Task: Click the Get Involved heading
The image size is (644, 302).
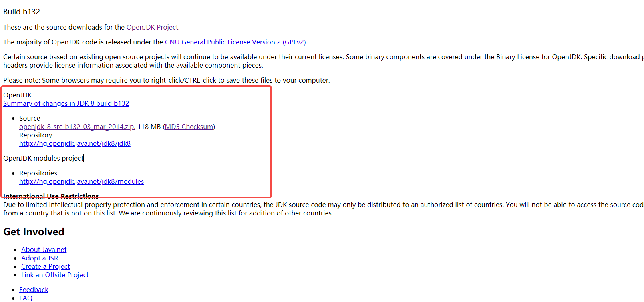Action: click(34, 232)
